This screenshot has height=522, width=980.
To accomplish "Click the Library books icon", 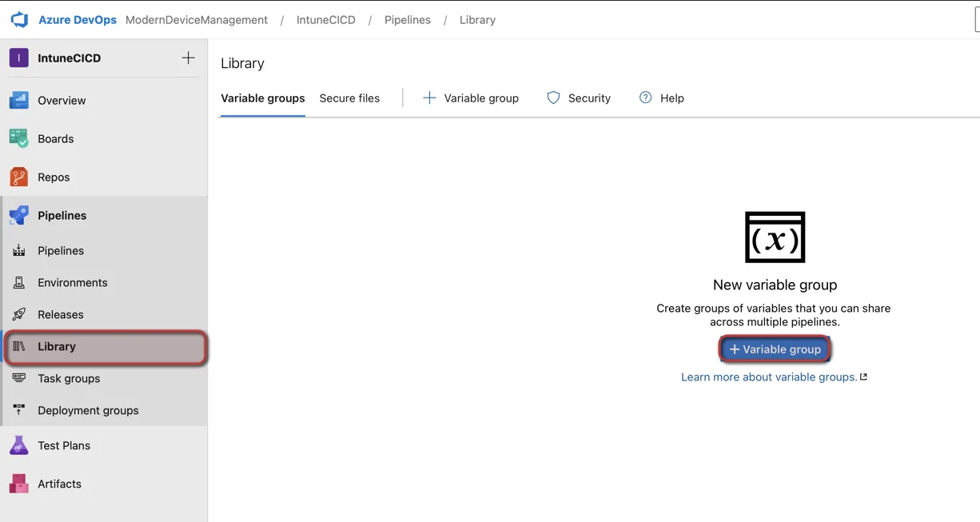I will click(x=19, y=346).
